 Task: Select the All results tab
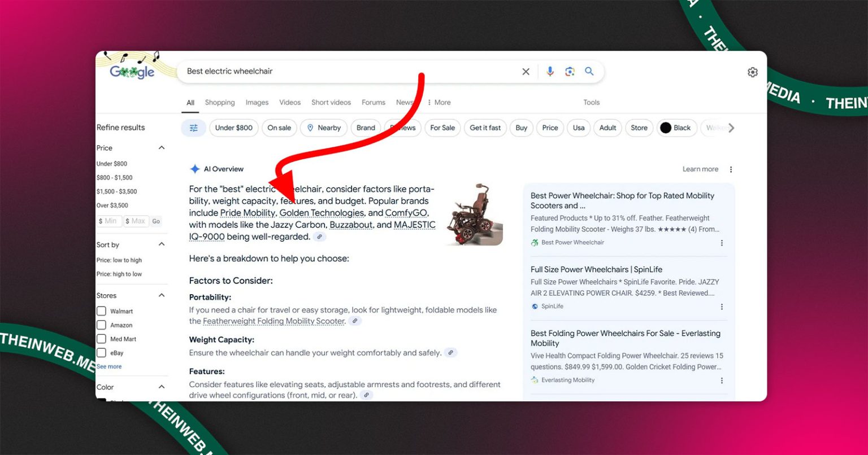pyautogui.click(x=190, y=103)
